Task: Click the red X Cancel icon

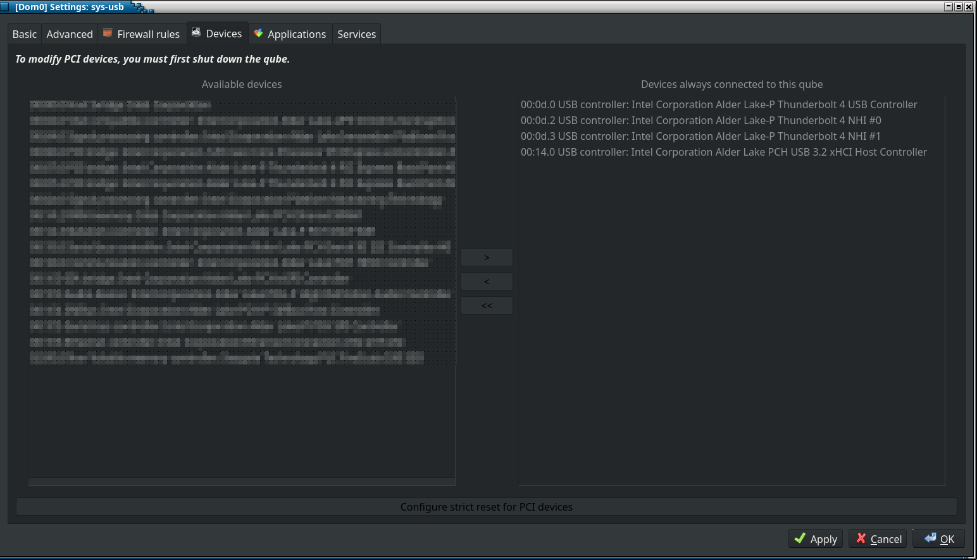Action: coord(861,538)
